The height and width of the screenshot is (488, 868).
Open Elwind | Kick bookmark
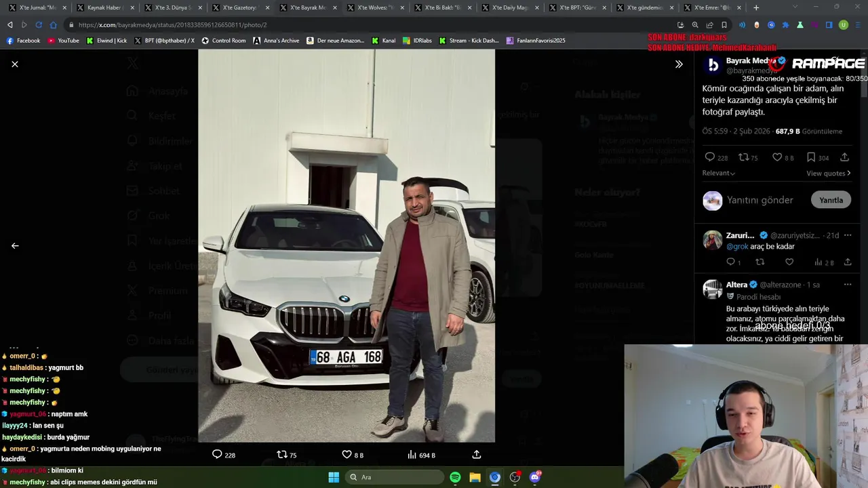tap(106, 41)
